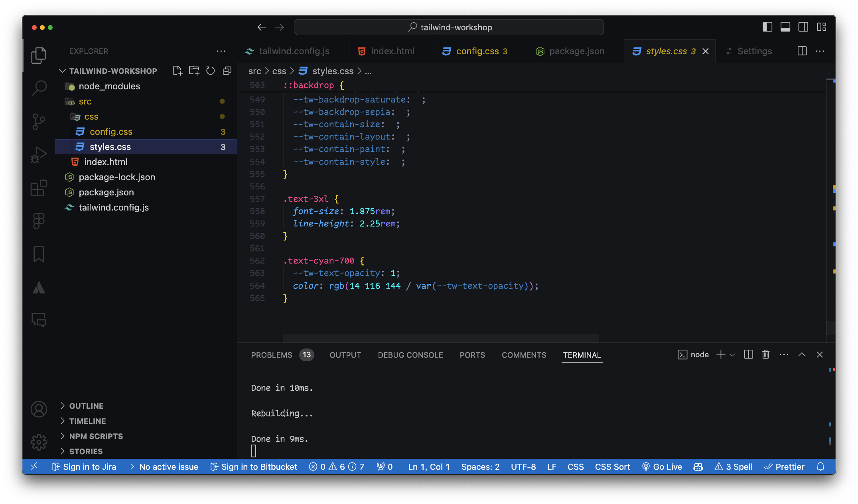Open the Extensions view in activity bar
The width and height of the screenshot is (858, 504).
click(39, 188)
